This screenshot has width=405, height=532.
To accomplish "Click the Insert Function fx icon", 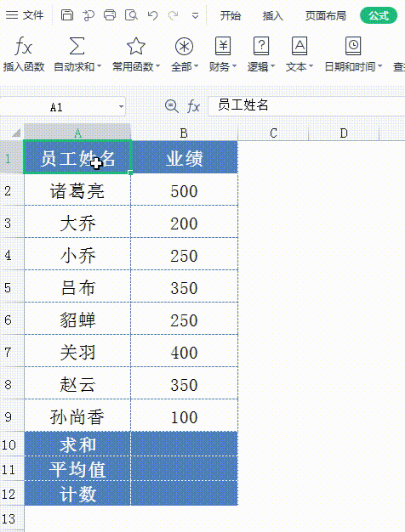I will point(23,46).
